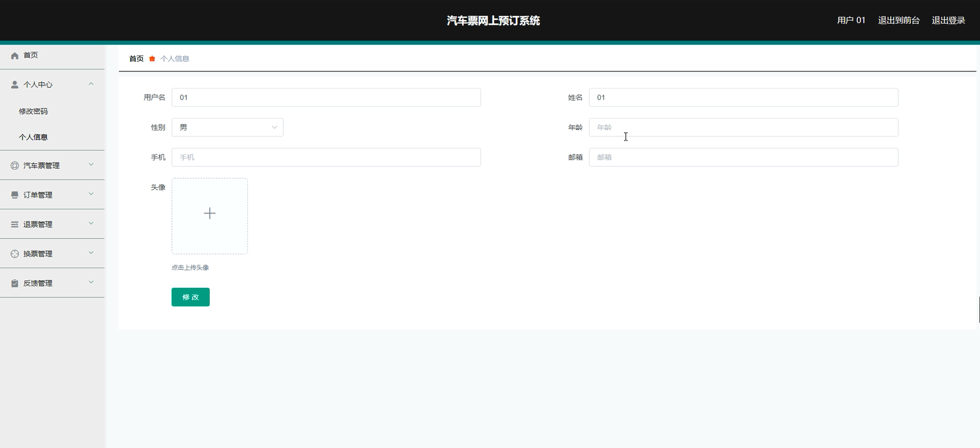Click the 点击上传头像 hint text
Screen dimensions: 980x448
point(190,267)
